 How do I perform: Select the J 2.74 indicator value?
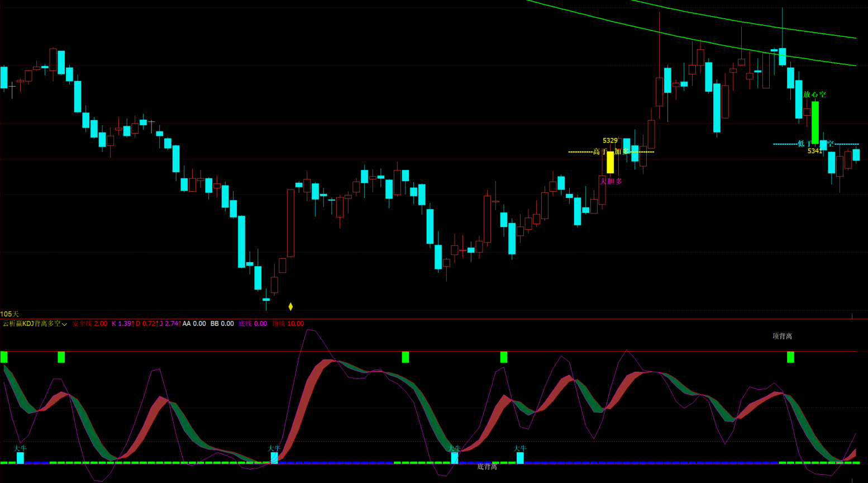pyautogui.click(x=170, y=324)
